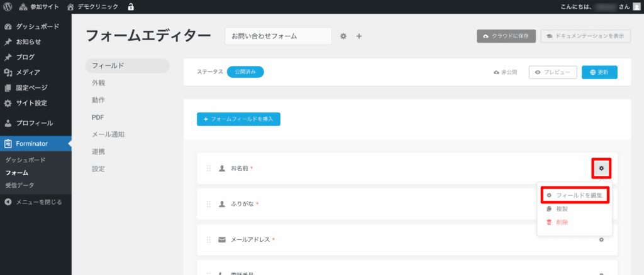The width and height of the screenshot is (644, 275).
Task: Choose 削除 in the field menu
Action: 562,222
